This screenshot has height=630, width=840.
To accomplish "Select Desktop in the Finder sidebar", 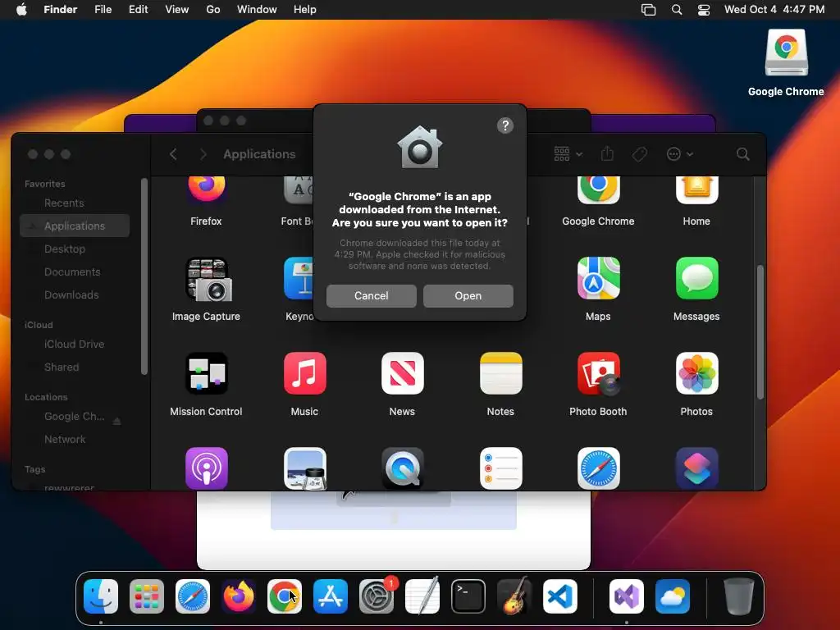I will point(75,249).
